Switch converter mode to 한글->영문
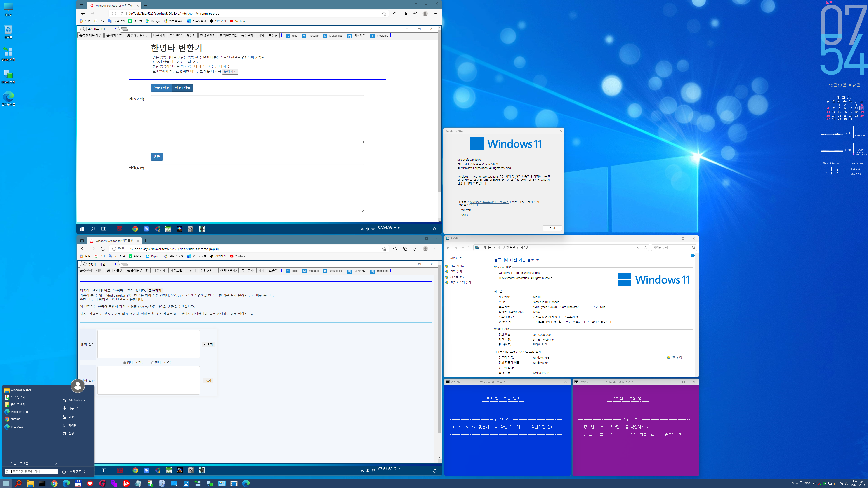 tap(161, 88)
